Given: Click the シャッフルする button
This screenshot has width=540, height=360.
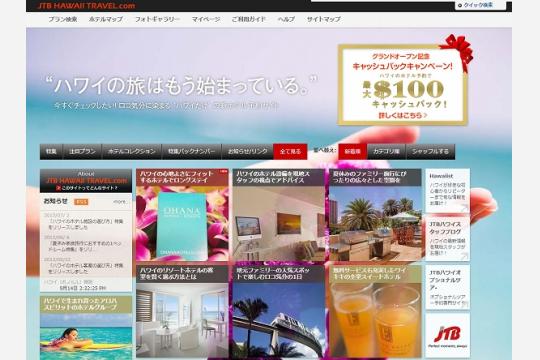Looking at the screenshot, I should coord(430,152).
